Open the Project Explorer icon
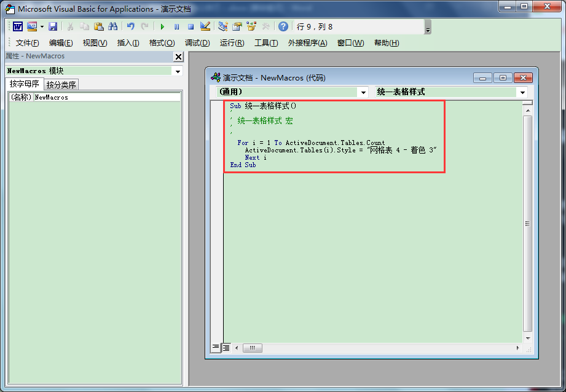Screen dimensions: 566x392 222,26
